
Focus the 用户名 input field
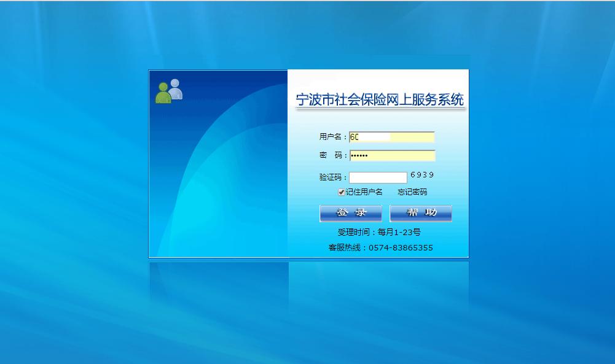pos(392,137)
